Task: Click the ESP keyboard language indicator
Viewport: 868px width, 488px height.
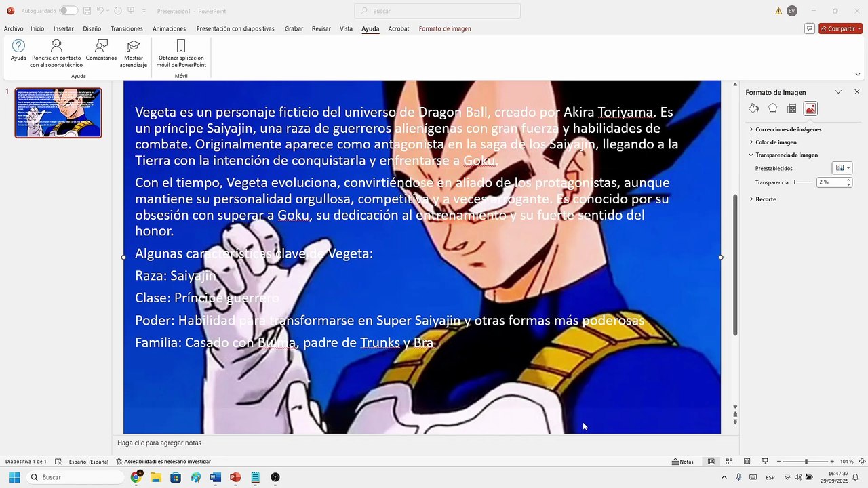Action: point(770,477)
